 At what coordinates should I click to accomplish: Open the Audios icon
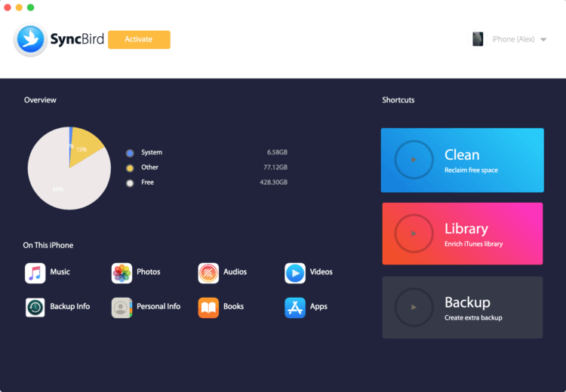(208, 273)
